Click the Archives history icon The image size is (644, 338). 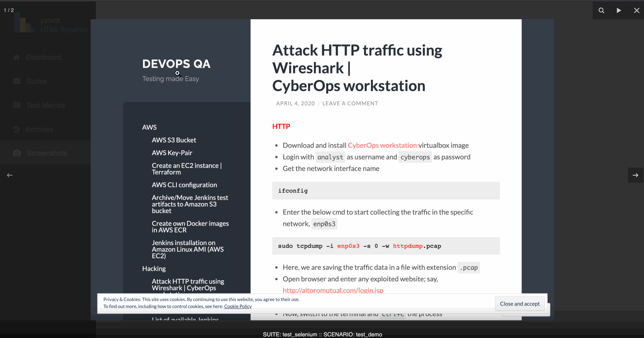point(16,129)
